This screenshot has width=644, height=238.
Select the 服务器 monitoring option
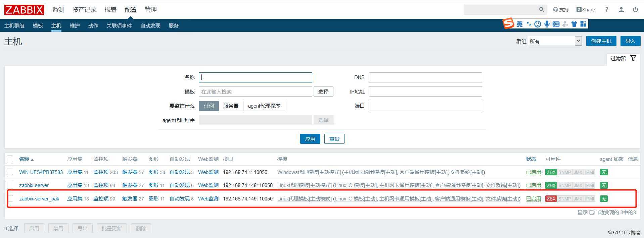[x=231, y=106]
